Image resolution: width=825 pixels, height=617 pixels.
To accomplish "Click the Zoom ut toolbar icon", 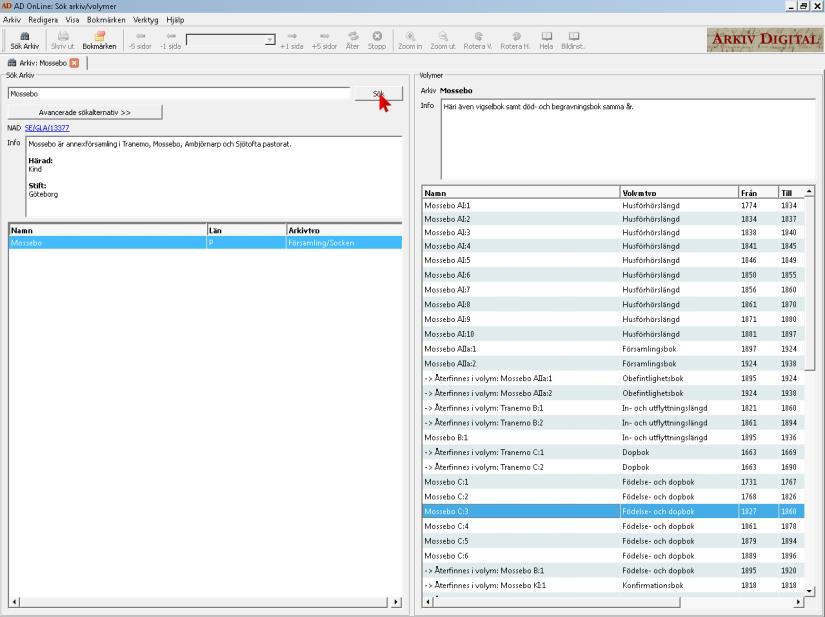I will click(442, 41).
